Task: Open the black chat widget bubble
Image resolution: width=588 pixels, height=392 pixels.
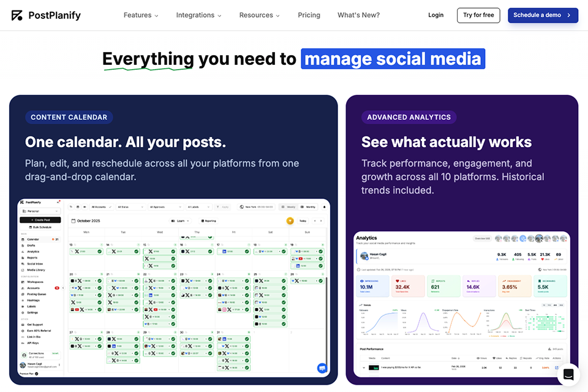Action: 568,374
